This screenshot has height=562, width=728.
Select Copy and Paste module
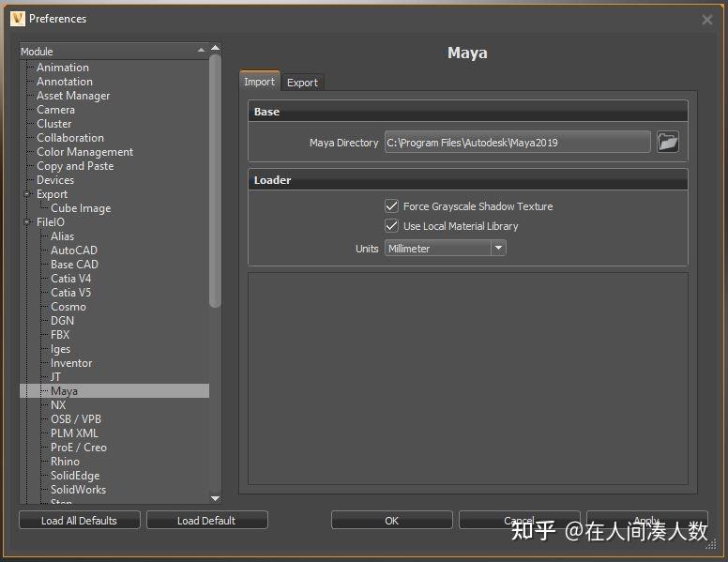(x=75, y=166)
